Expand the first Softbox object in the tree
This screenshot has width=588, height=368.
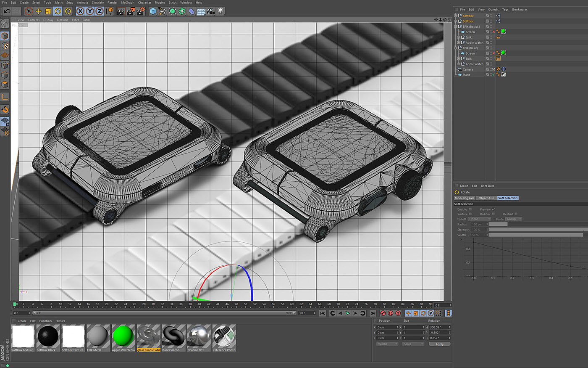(456, 16)
